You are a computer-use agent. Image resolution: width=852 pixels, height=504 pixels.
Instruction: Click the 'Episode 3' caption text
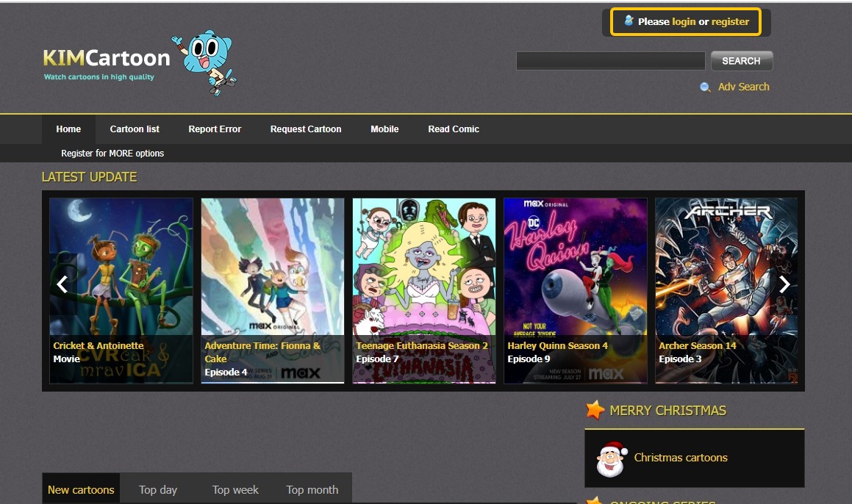click(680, 359)
